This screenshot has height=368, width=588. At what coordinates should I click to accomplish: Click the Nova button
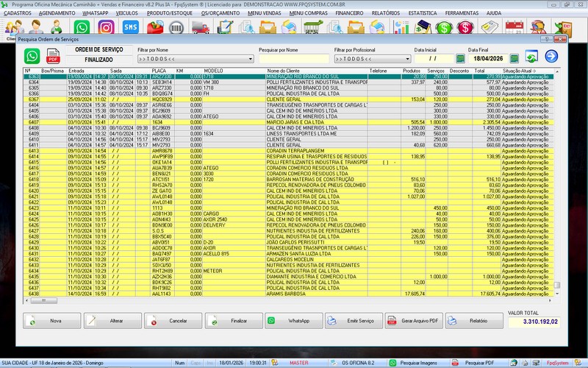pos(51,322)
